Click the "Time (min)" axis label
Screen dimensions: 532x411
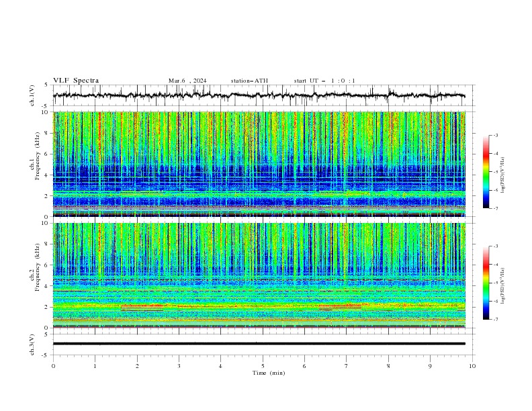pyautogui.click(x=269, y=373)
